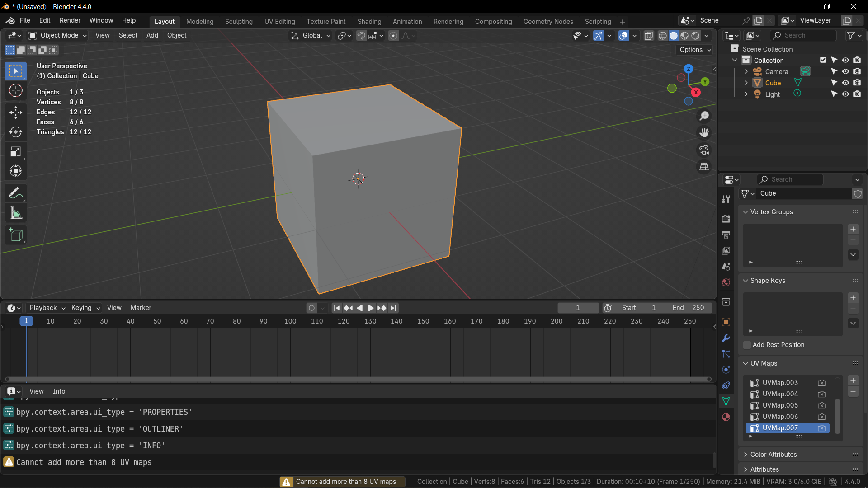Click the pan view hand icon
The width and height of the screenshot is (868, 488).
pyautogui.click(x=704, y=133)
